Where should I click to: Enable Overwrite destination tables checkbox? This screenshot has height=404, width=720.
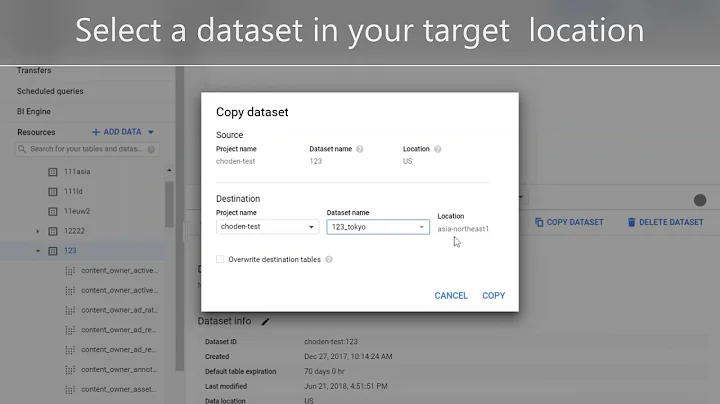(220, 259)
